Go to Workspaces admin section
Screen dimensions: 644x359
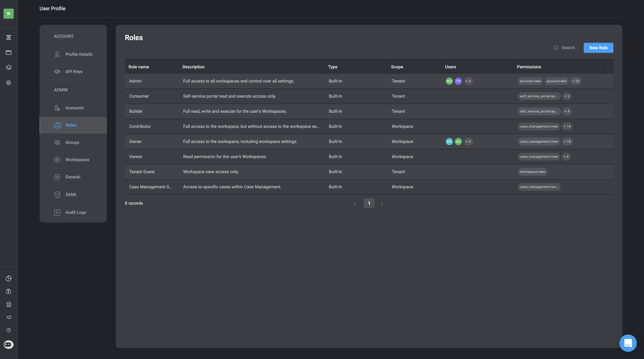click(73, 160)
